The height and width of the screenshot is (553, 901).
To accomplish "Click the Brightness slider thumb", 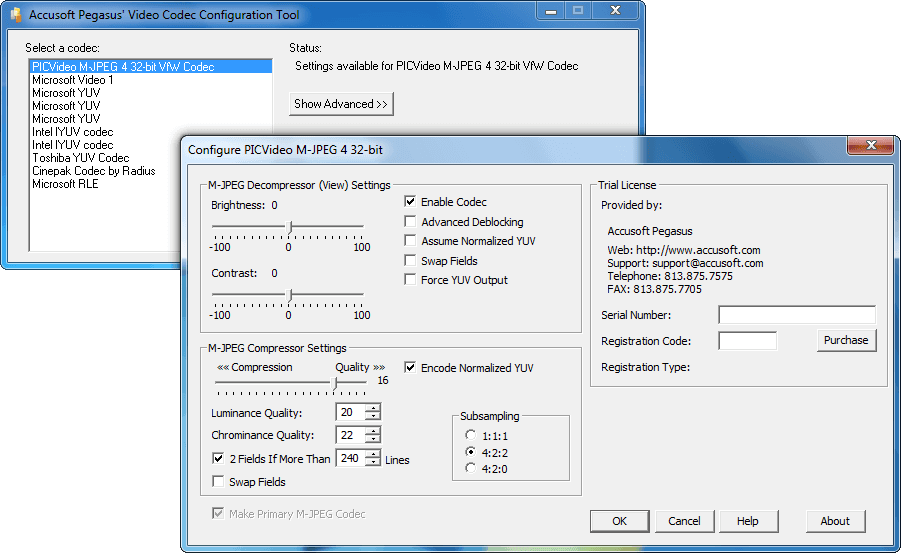I will click(x=290, y=227).
